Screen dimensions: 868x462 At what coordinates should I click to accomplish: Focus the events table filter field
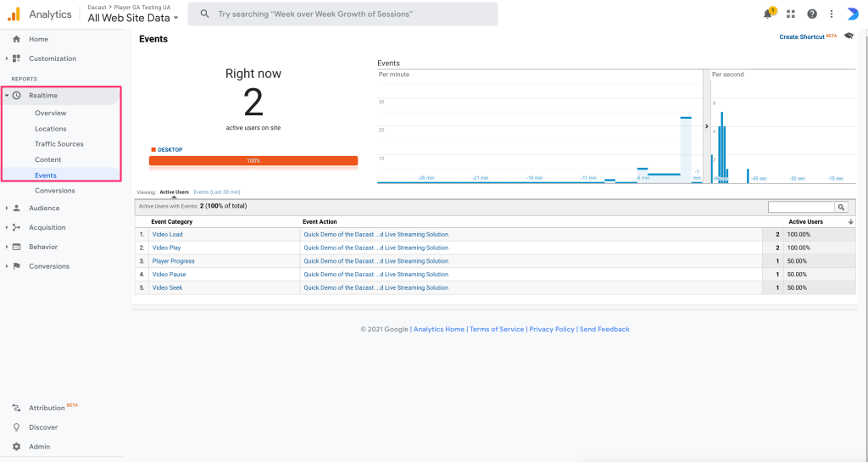pos(801,207)
